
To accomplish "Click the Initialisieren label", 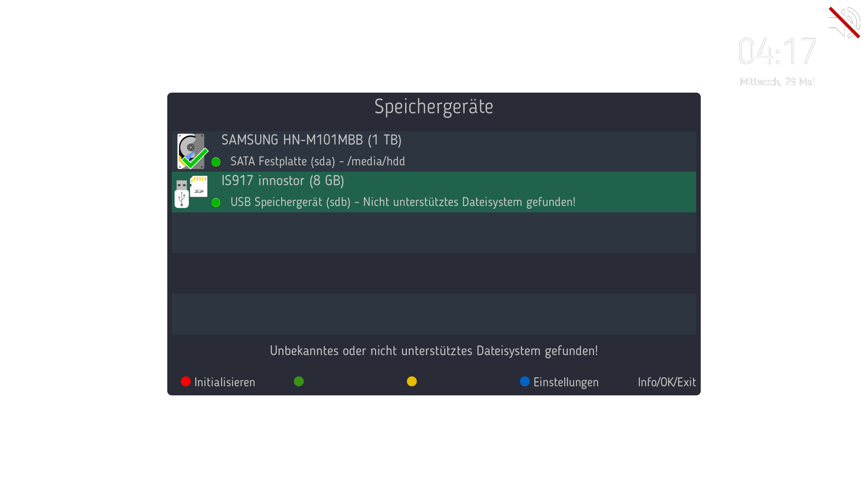I will [224, 382].
